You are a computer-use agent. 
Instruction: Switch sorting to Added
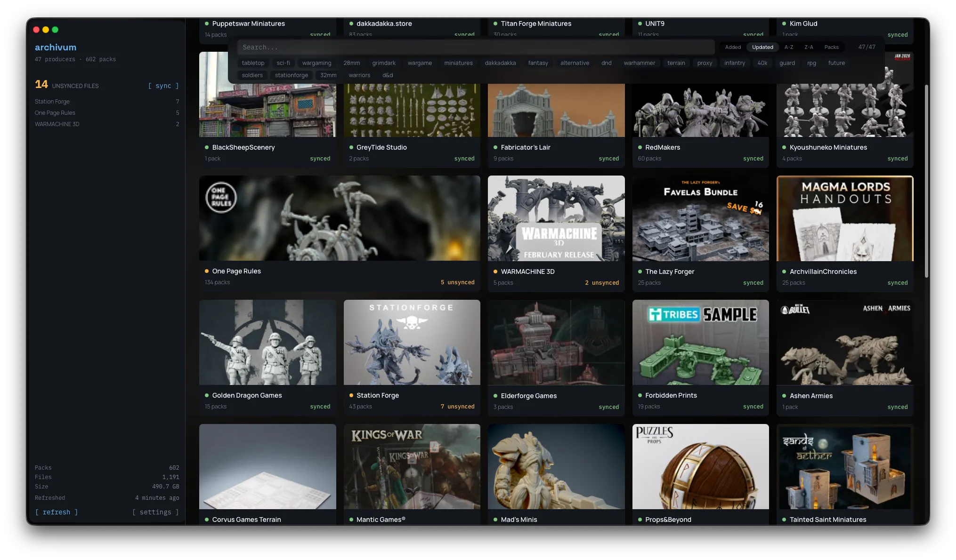coord(733,47)
